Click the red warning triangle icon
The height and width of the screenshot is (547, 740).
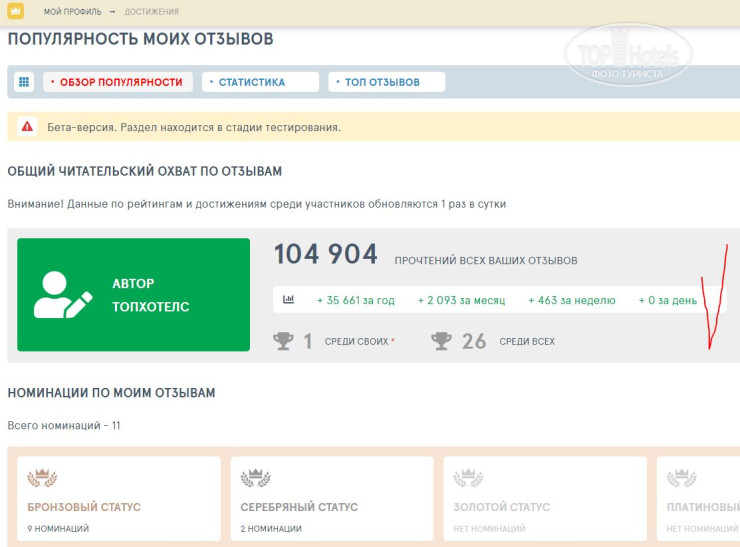27,126
